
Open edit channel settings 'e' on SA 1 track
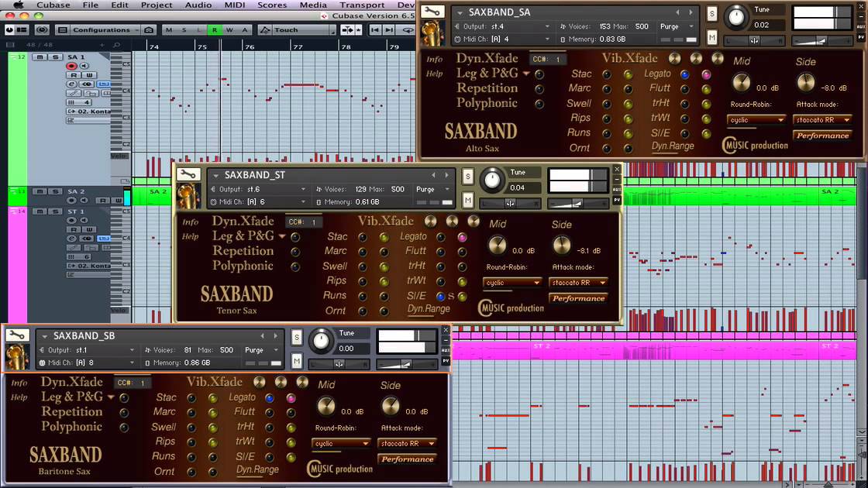71,84
